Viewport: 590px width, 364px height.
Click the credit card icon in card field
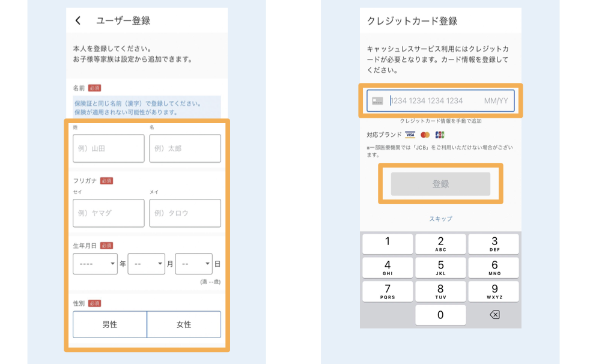click(377, 101)
